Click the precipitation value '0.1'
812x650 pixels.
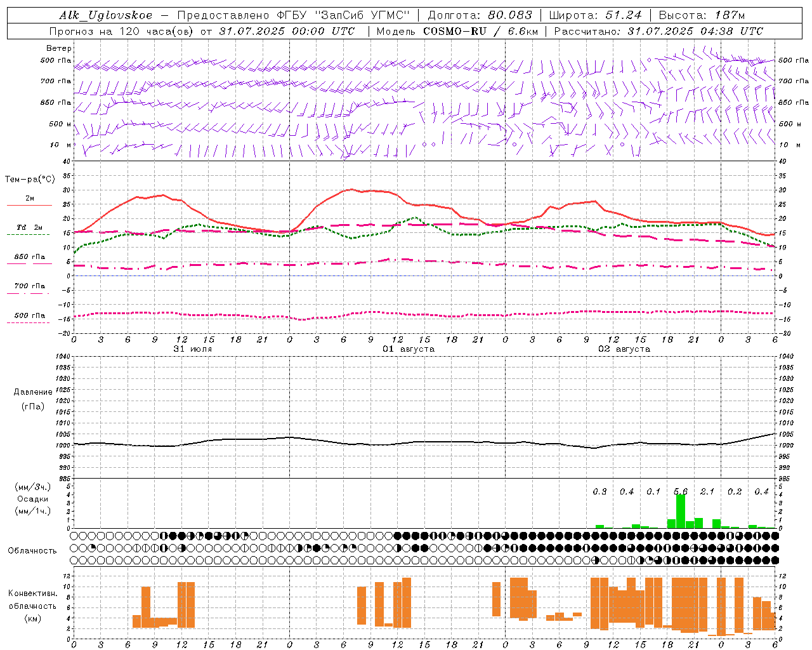click(x=653, y=492)
